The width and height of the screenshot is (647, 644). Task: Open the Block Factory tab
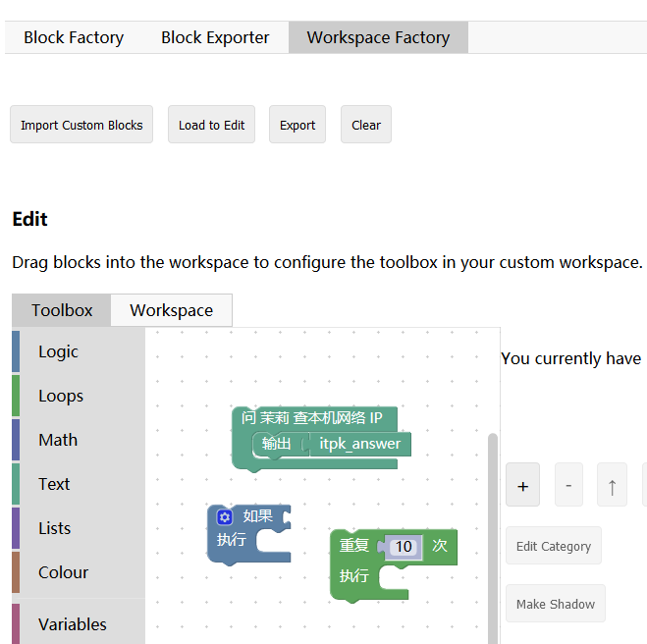pyautogui.click(x=74, y=37)
